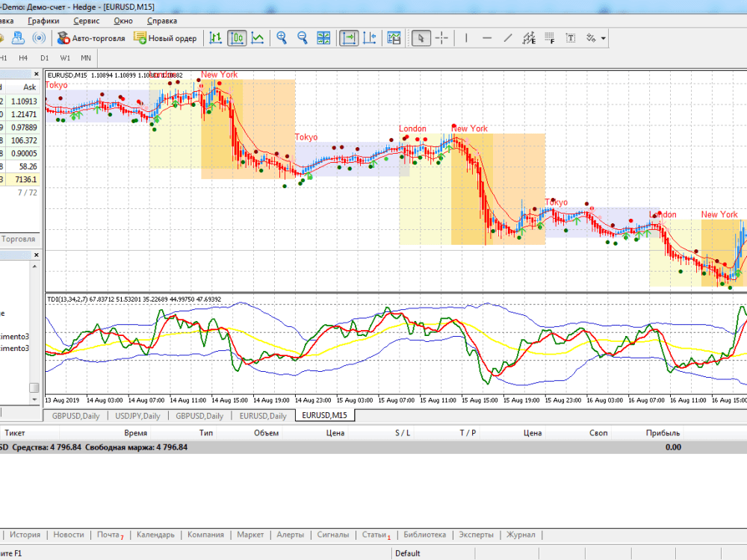This screenshot has width=747, height=560.
Task: Open the Графики menu
Action: click(43, 21)
